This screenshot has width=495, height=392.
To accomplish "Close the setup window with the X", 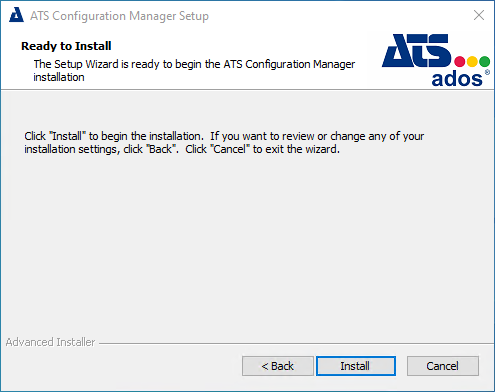I will click(x=479, y=15).
